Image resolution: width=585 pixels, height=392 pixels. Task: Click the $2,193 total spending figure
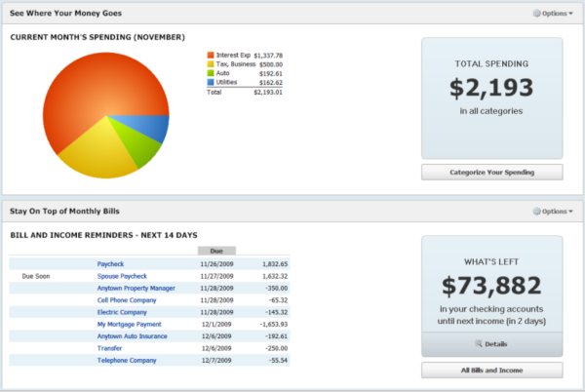pyautogui.click(x=491, y=88)
